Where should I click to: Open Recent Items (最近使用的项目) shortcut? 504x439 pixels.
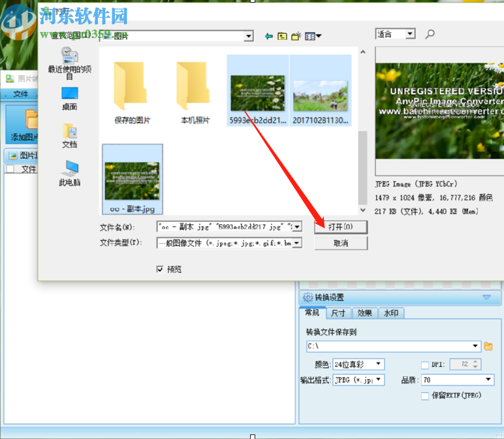pyautogui.click(x=69, y=63)
